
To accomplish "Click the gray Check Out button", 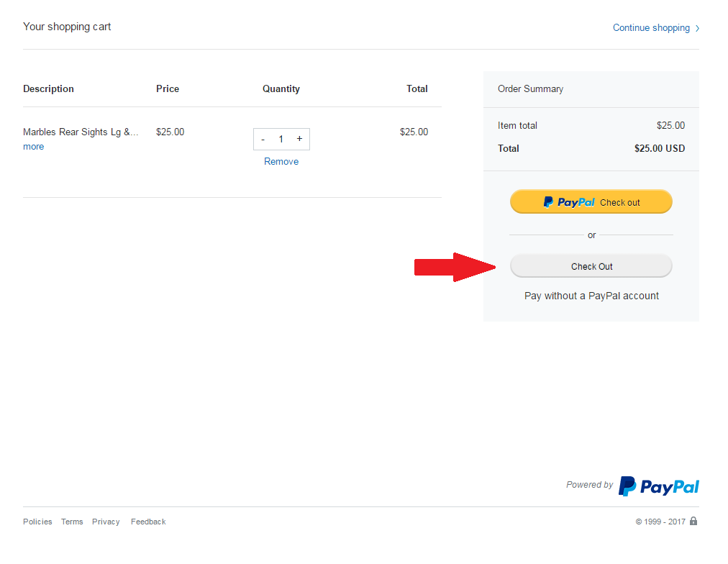I will tap(591, 266).
